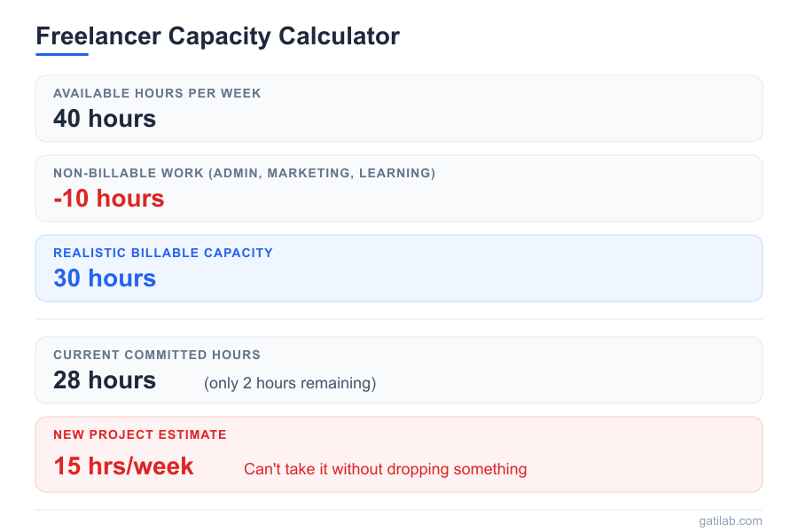Click the Freelancer Capacity Calculator title

(217, 36)
